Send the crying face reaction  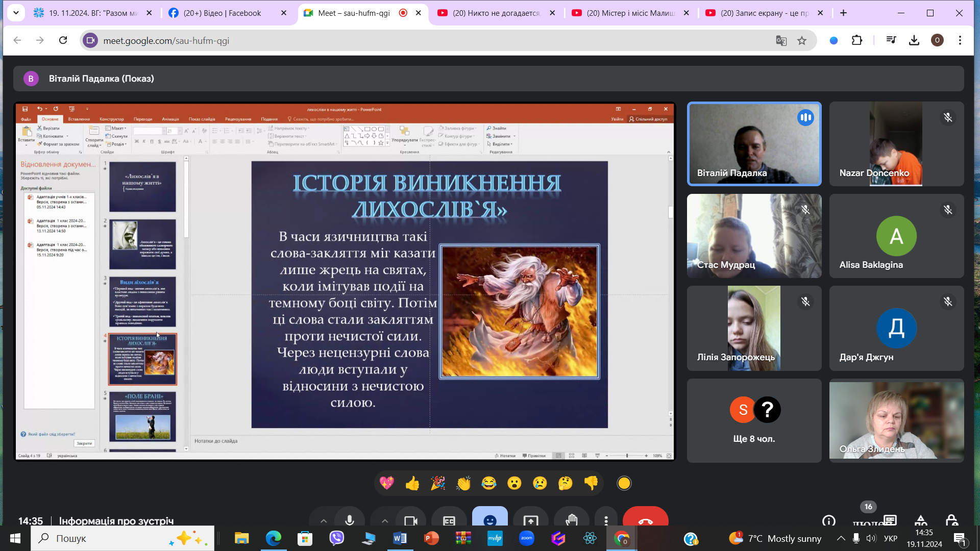pyautogui.click(x=540, y=483)
